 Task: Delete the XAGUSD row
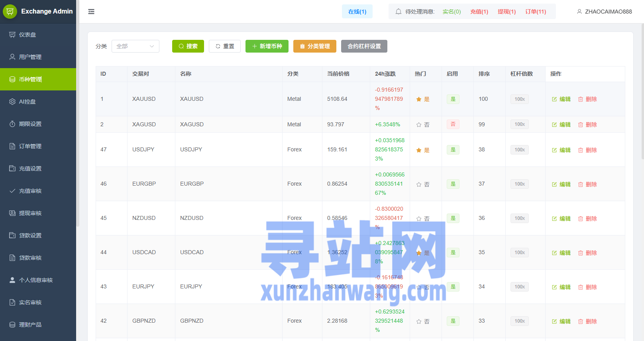point(587,125)
